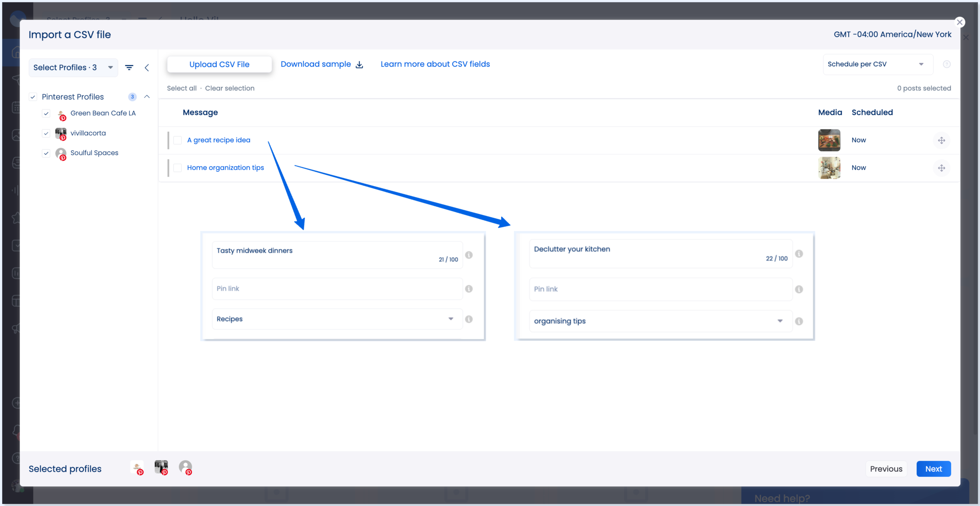
Task: Click Now schedule for Home organization tips
Action: 859,168
